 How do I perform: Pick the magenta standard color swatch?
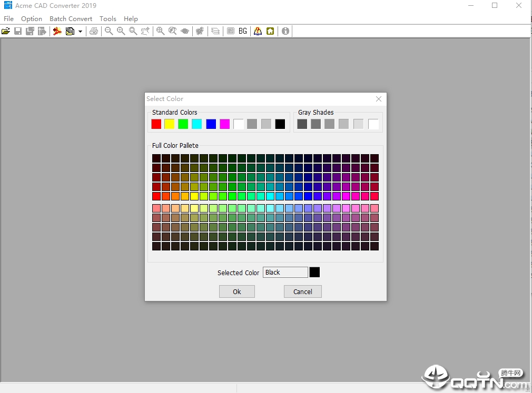click(224, 124)
